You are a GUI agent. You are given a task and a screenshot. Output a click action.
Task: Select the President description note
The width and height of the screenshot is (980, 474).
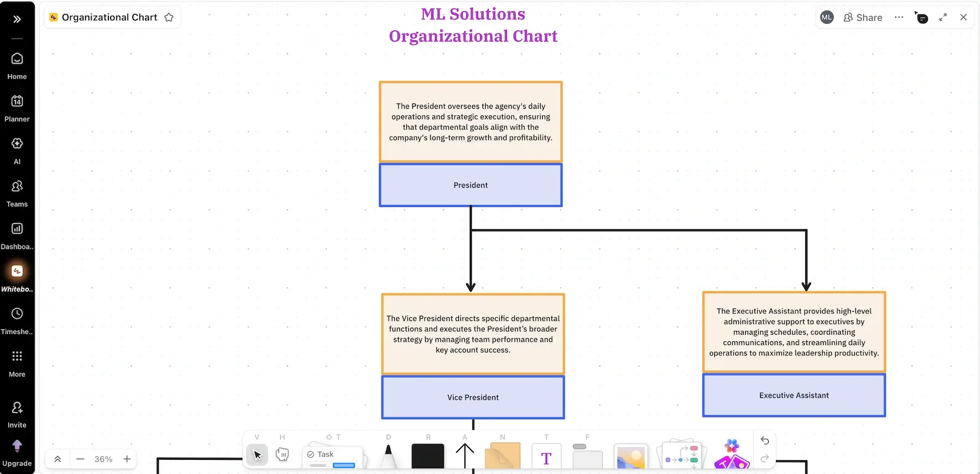pos(471,122)
